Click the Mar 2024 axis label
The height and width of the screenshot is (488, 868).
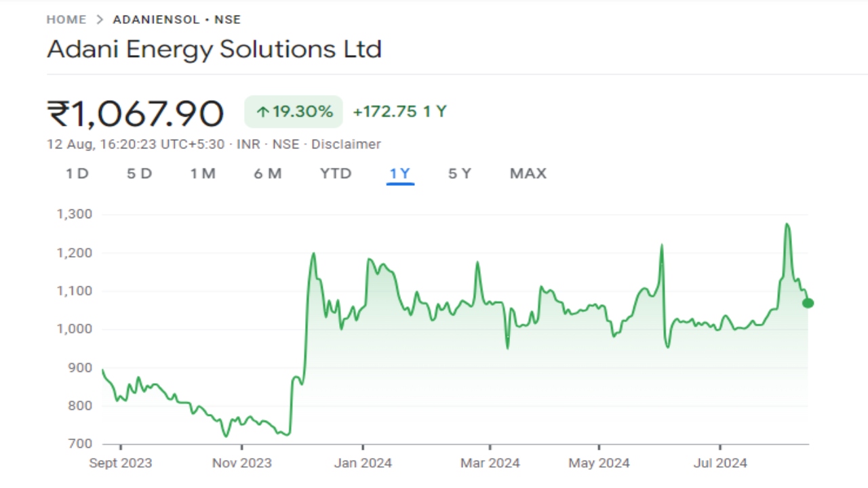(490, 464)
